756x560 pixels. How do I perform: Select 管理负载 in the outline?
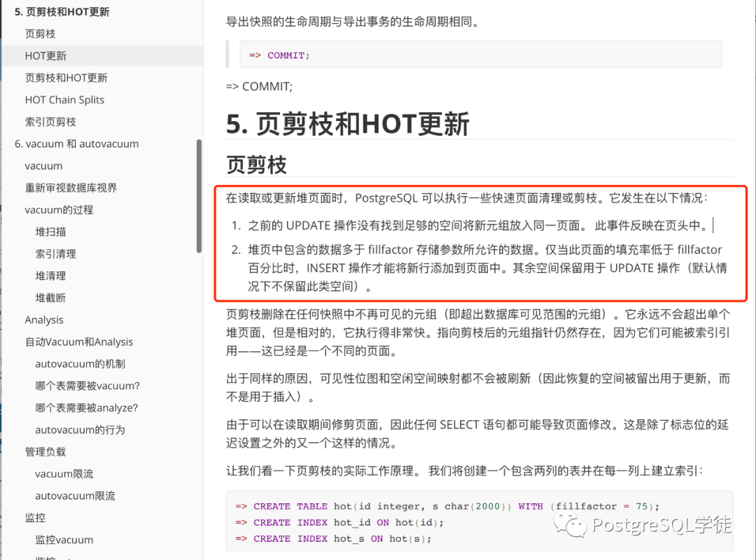tap(45, 452)
